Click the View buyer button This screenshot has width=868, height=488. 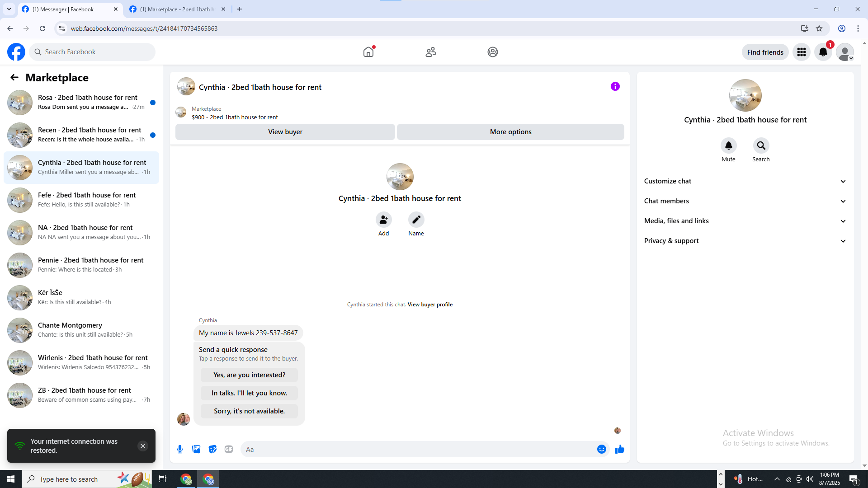click(285, 132)
